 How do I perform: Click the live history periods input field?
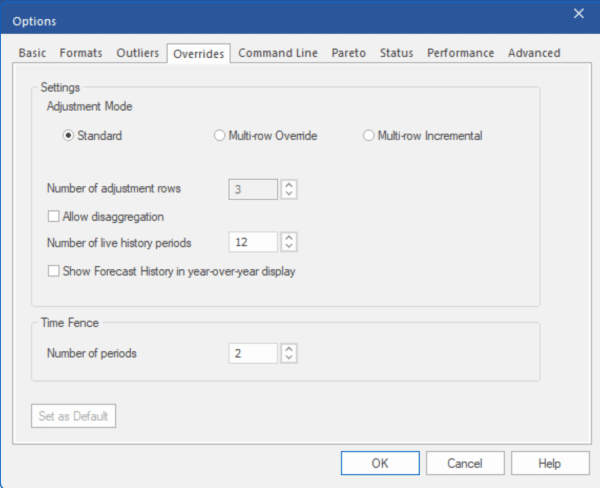coord(253,242)
